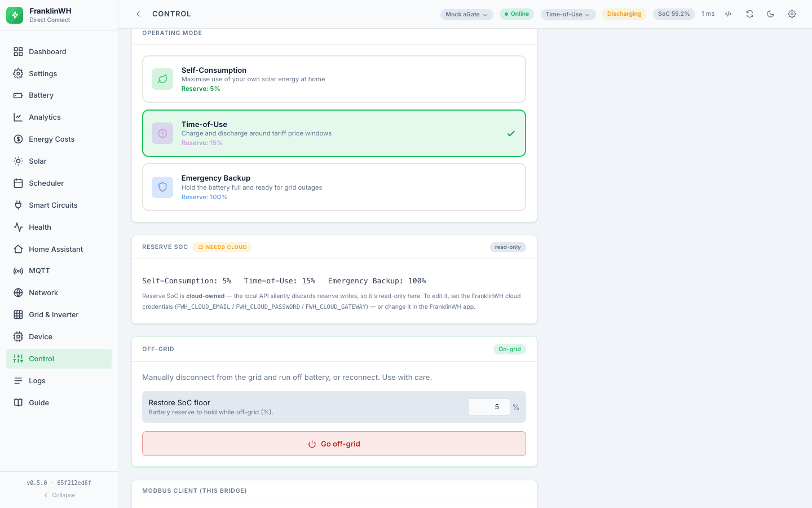Click the refresh icon in header
Viewport: 812px width, 508px height.
(x=749, y=14)
